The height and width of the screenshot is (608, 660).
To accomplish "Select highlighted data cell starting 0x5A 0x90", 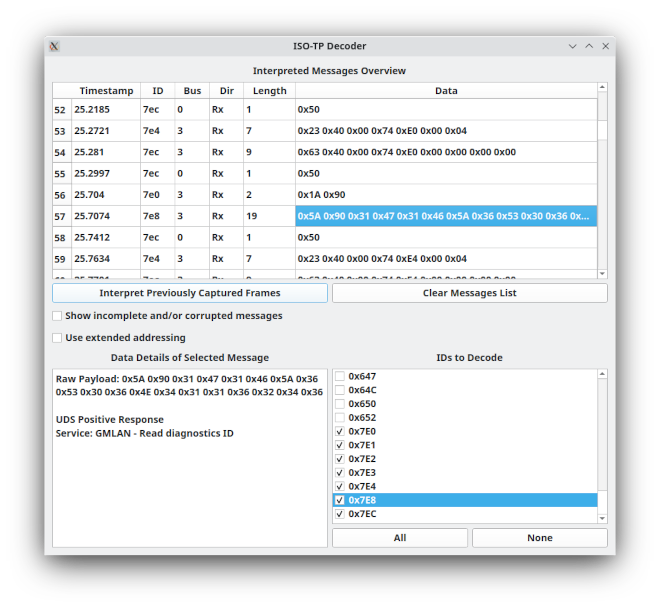I will click(446, 216).
